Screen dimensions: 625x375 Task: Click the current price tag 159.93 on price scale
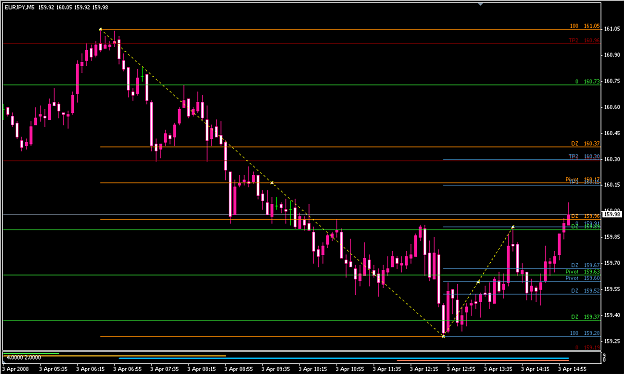pos(612,214)
